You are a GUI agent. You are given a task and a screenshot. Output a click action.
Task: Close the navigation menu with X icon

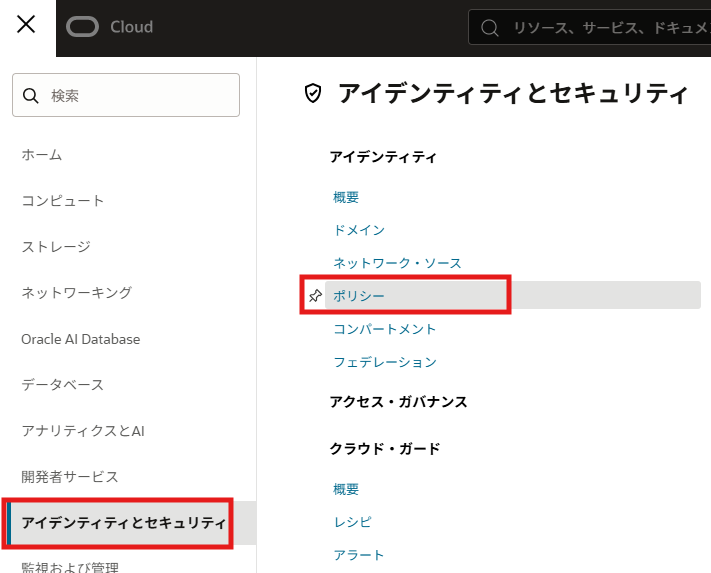pos(27,25)
